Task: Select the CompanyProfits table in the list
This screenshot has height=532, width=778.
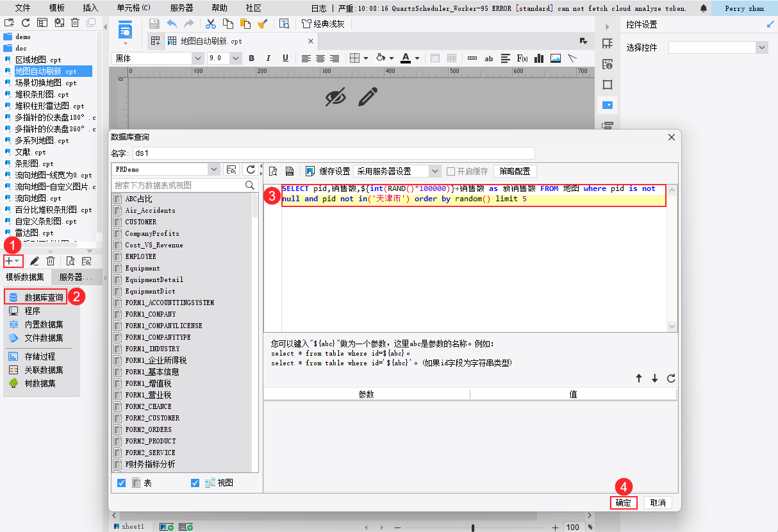Action: [x=152, y=233]
